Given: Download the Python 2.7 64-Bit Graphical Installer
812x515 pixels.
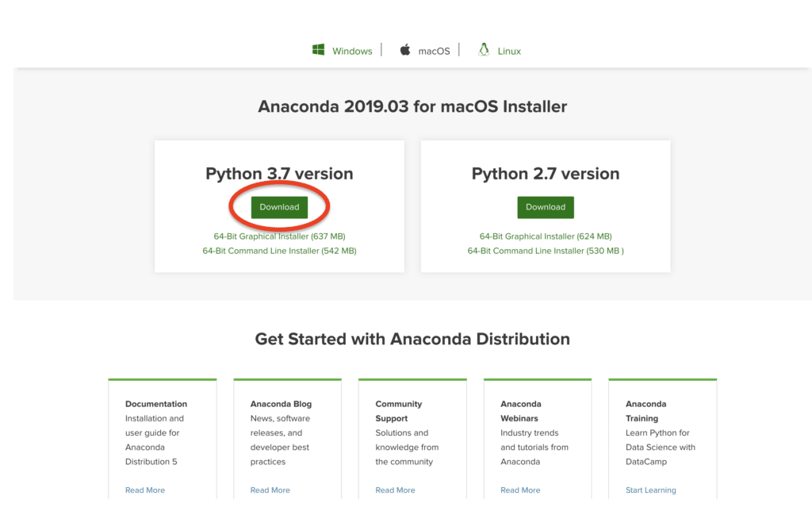Looking at the screenshot, I should pos(545,236).
